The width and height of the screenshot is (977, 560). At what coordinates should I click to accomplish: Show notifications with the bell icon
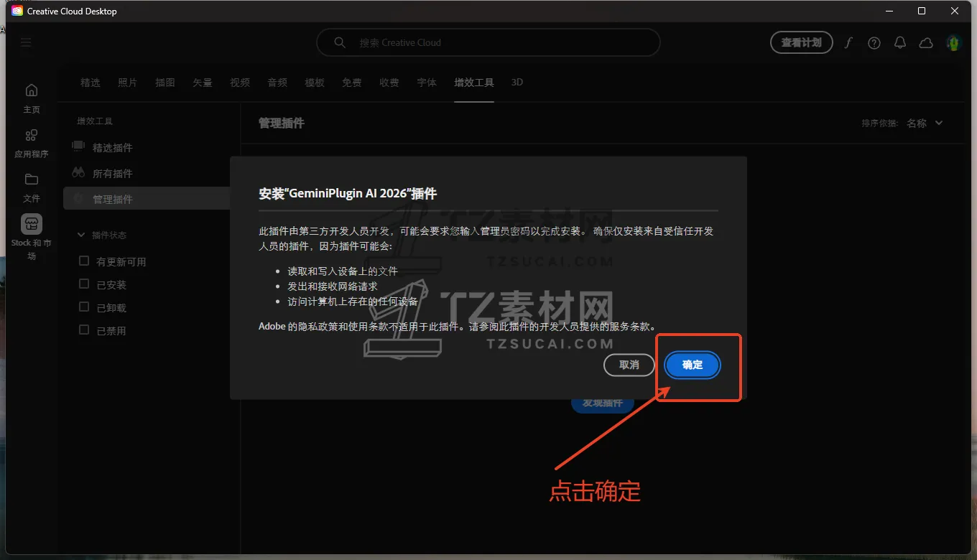(900, 42)
